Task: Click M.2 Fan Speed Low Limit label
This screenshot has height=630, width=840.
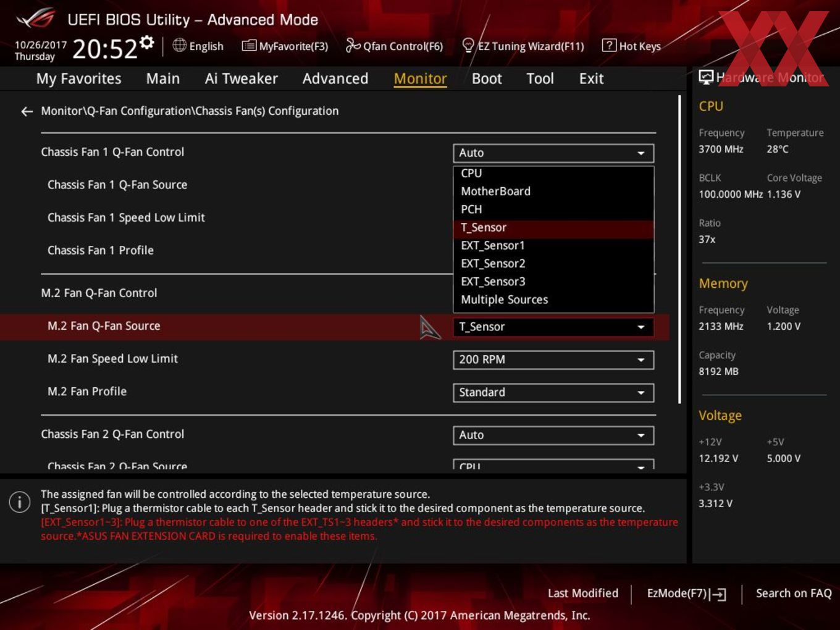Action: click(x=112, y=358)
